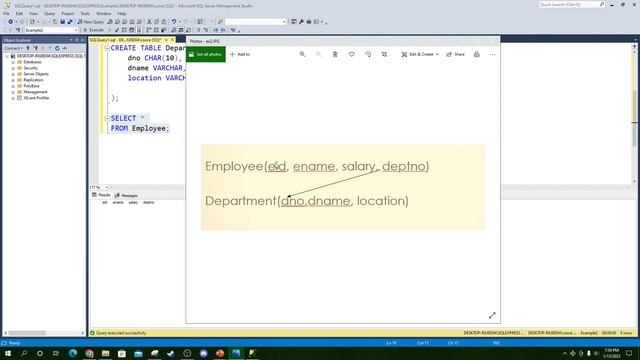Rotate the photo in Photos
Viewport: 640px width, 360px height.
[368, 54]
